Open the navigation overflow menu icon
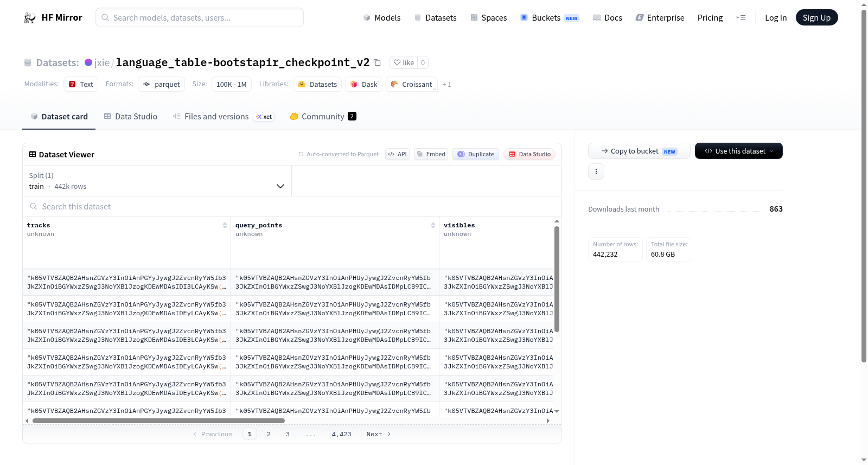The height and width of the screenshot is (465, 868). click(x=741, y=17)
